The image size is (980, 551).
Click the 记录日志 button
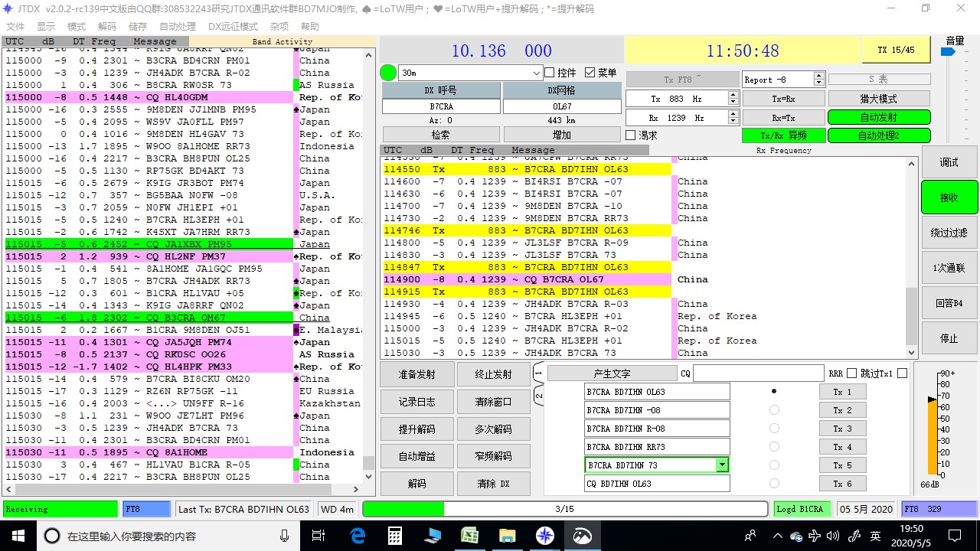417,402
